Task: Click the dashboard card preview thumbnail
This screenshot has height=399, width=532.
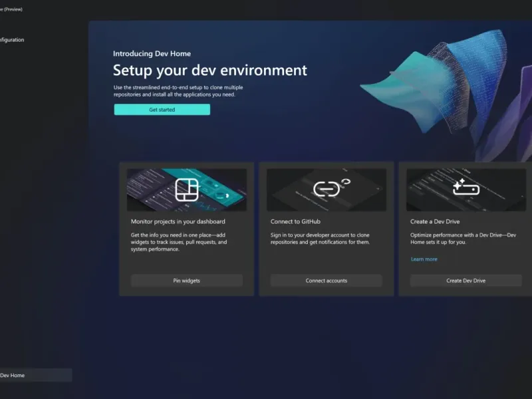Action: (187, 190)
